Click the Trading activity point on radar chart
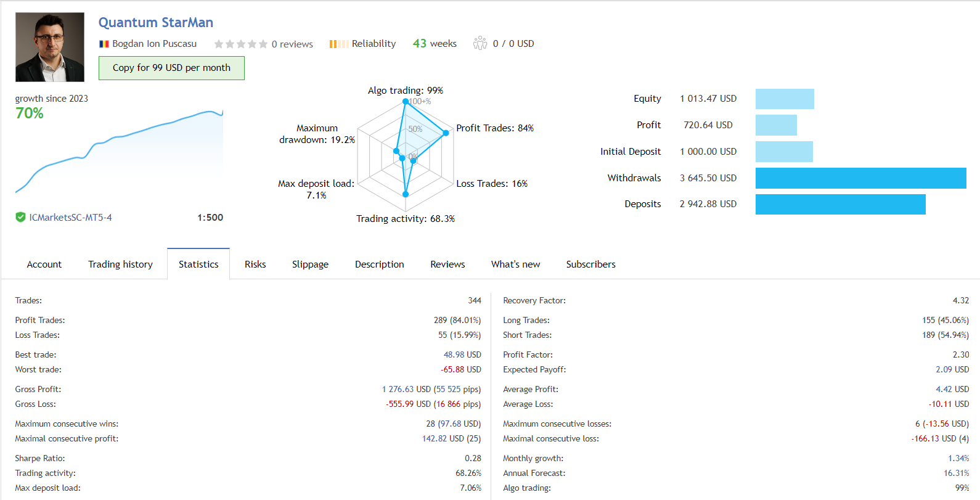Image resolution: width=980 pixels, height=500 pixels. (x=406, y=194)
